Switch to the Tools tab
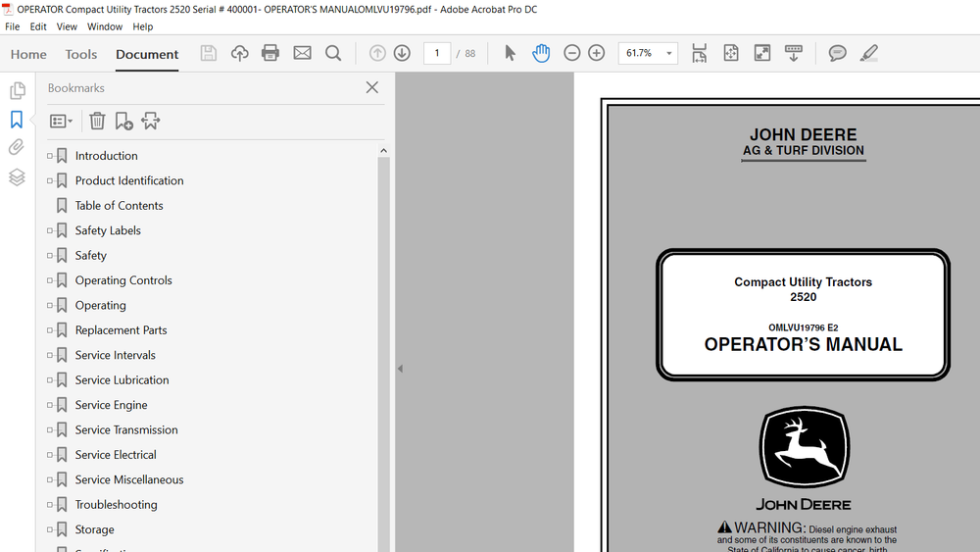This screenshot has height=552, width=980. (x=81, y=54)
